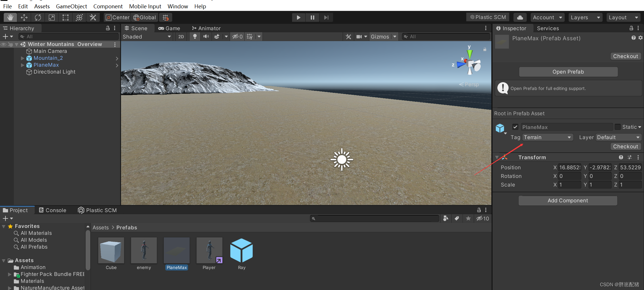Toggle 2D scene view mode
The height and width of the screenshot is (290, 644).
coord(181,37)
